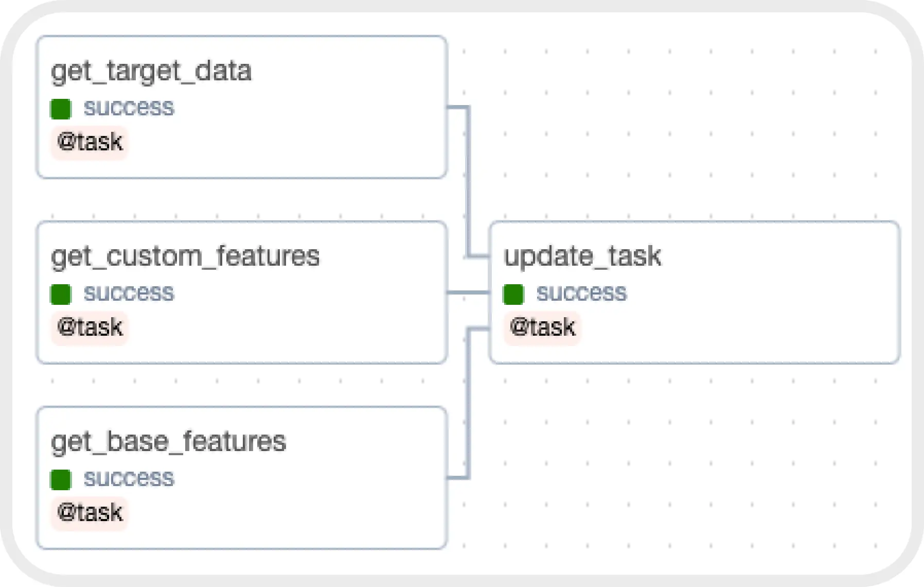Viewport: 924px width, 587px height.
Task: Select the @task badge on get_base_features
Action: coord(90,513)
